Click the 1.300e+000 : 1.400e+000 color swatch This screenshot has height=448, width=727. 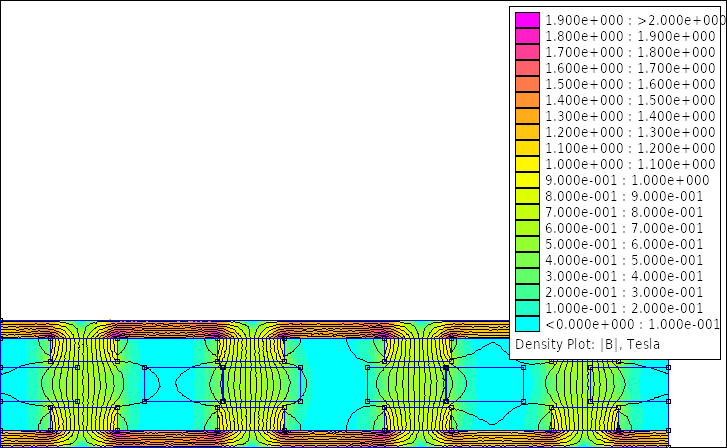527,116
